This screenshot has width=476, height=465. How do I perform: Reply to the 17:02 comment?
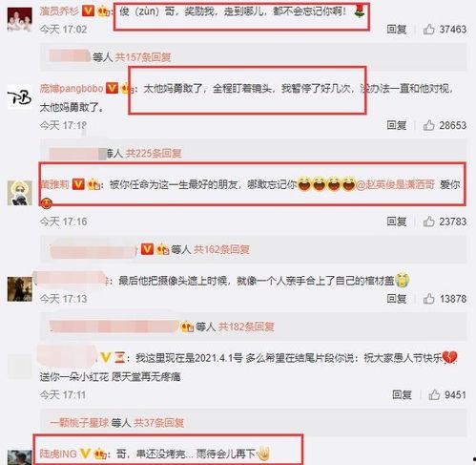tap(397, 30)
